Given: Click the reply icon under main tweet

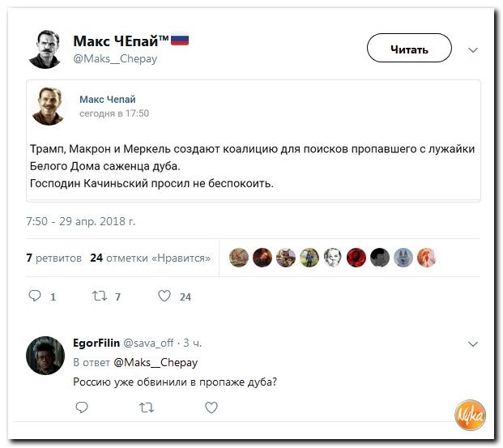Looking at the screenshot, I should coord(36,297).
